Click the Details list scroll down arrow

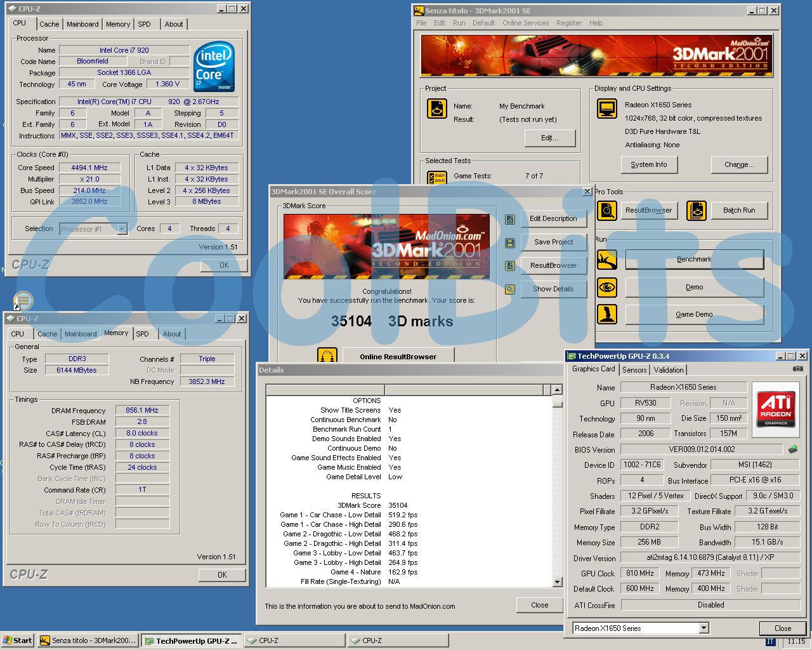point(557,581)
